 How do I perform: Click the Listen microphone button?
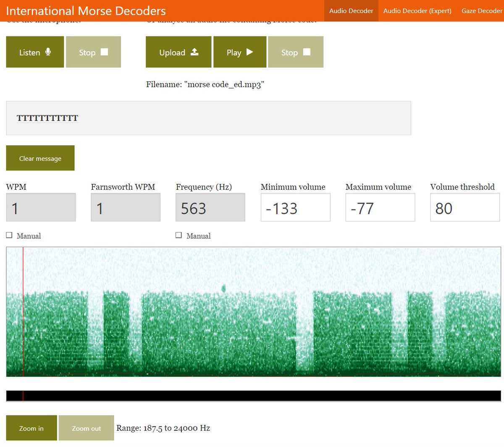coord(35,52)
